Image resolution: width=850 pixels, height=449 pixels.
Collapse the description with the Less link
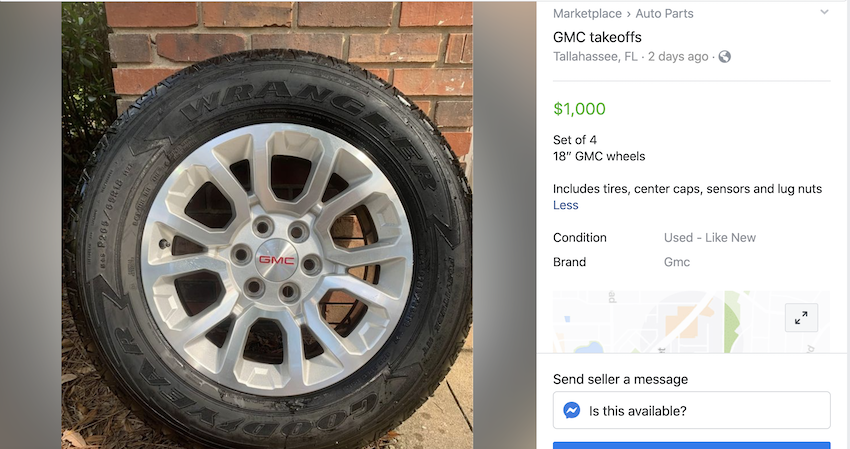(x=565, y=205)
